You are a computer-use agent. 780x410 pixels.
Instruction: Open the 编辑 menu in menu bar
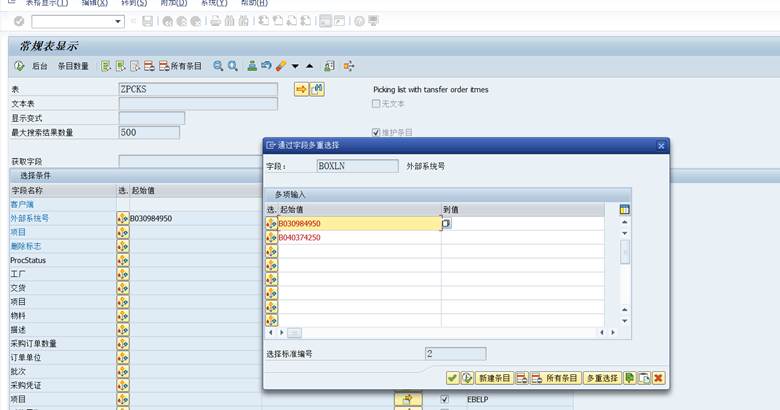coord(95,3)
